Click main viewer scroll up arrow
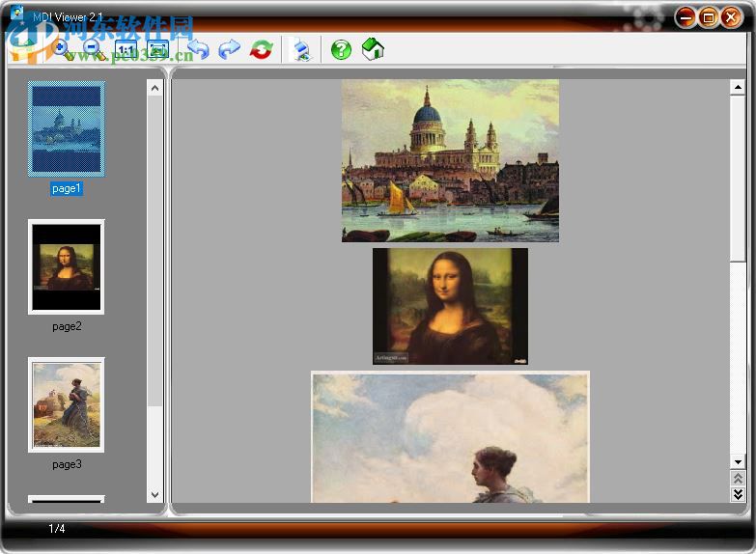This screenshot has height=554, width=756. point(738,88)
